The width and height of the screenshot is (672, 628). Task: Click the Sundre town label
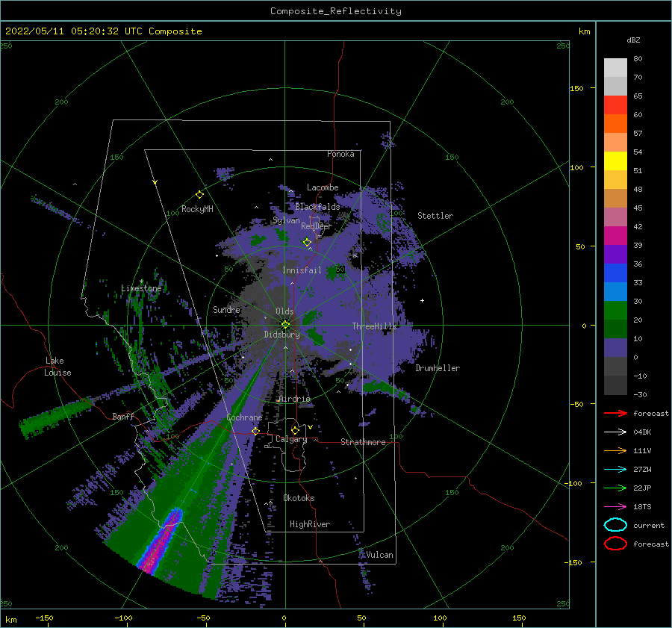(x=227, y=309)
